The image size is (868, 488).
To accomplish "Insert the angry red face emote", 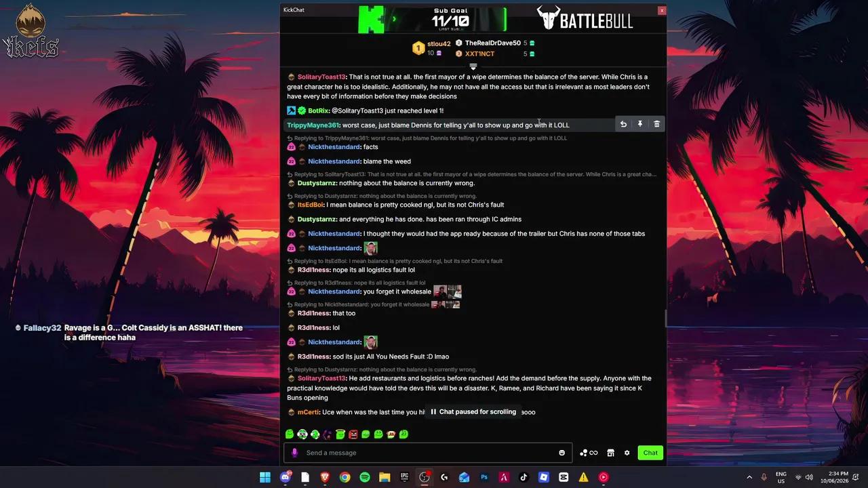I will (x=353, y=434).
